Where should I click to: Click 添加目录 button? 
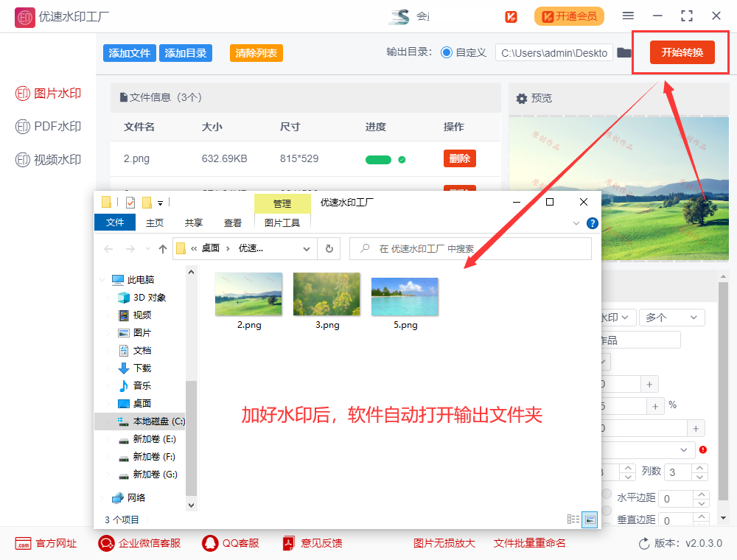pyautogui.click(x=186, y=53)
